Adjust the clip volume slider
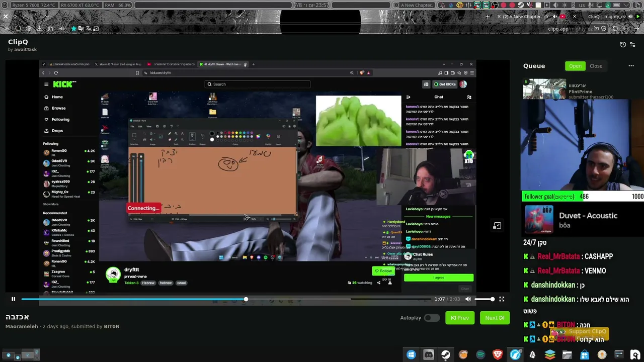The image size is (644, 362). point(485,299)
